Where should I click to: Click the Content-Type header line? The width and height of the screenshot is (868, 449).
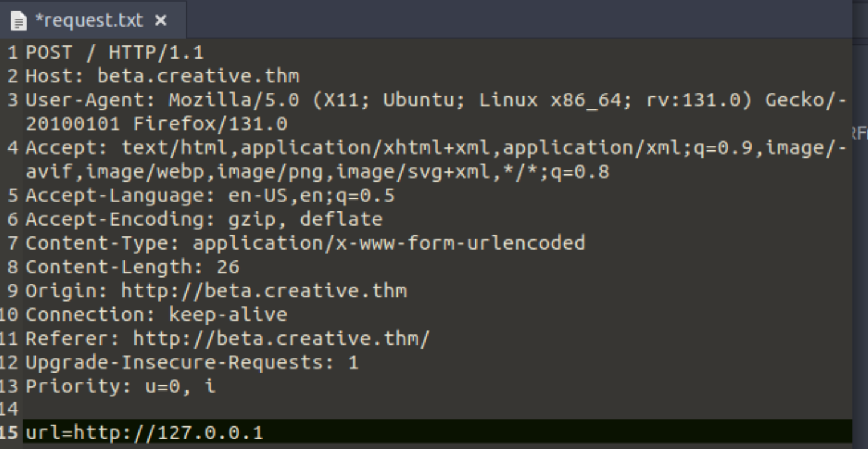[x=305, y=244]
